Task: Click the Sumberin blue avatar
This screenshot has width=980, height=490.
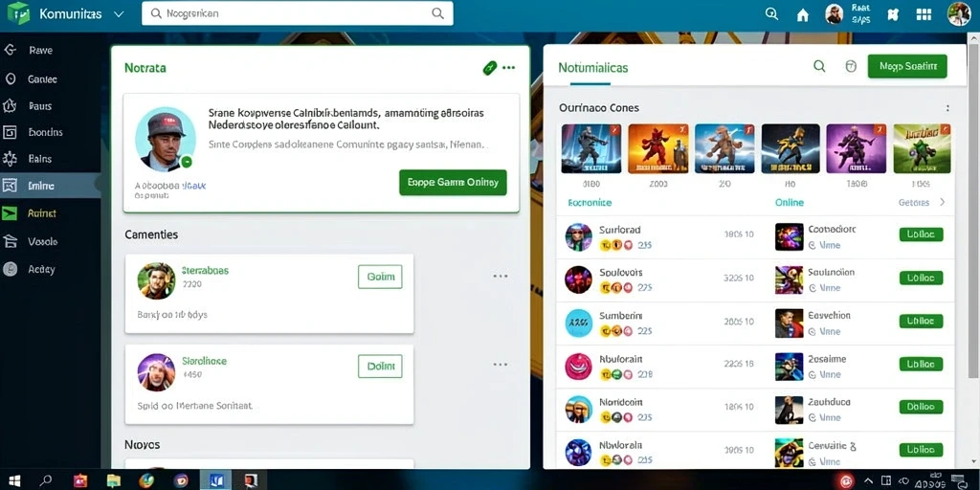Action: (578, 323)
